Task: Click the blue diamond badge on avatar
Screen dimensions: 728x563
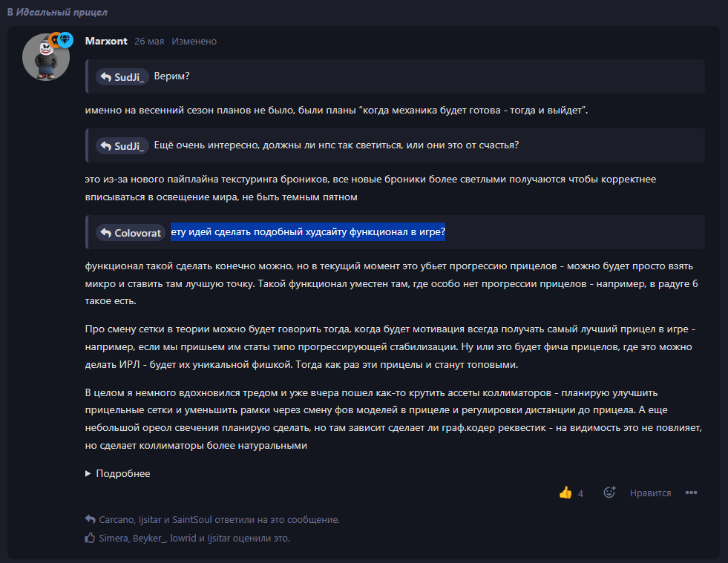Action: click(x=65, y=39)
